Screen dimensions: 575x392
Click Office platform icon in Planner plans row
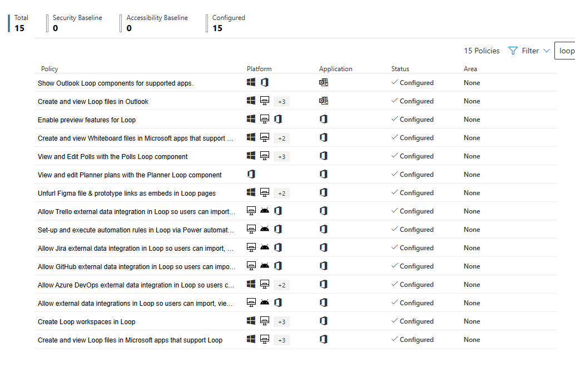(x=251, y=174)
